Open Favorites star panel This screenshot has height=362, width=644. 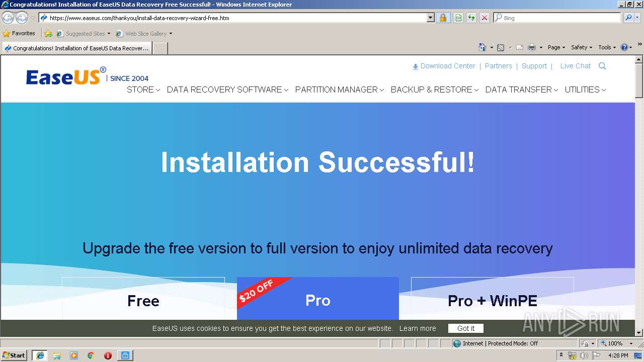tap(19, 33)
